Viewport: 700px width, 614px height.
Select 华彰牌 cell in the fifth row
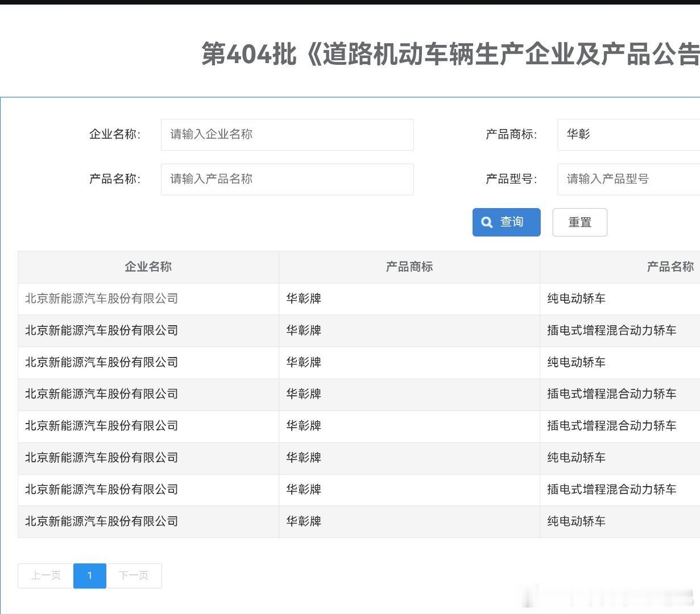pyautogui.click(x=304, y=426)
